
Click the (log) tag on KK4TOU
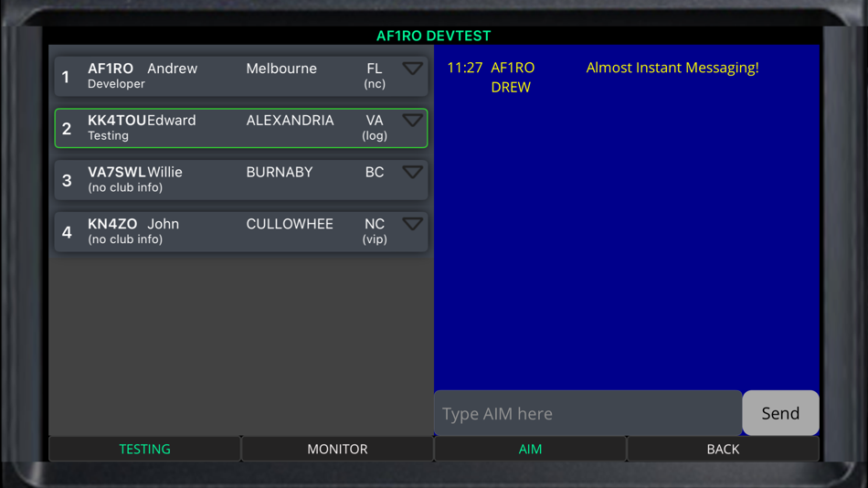coord(375,136)
